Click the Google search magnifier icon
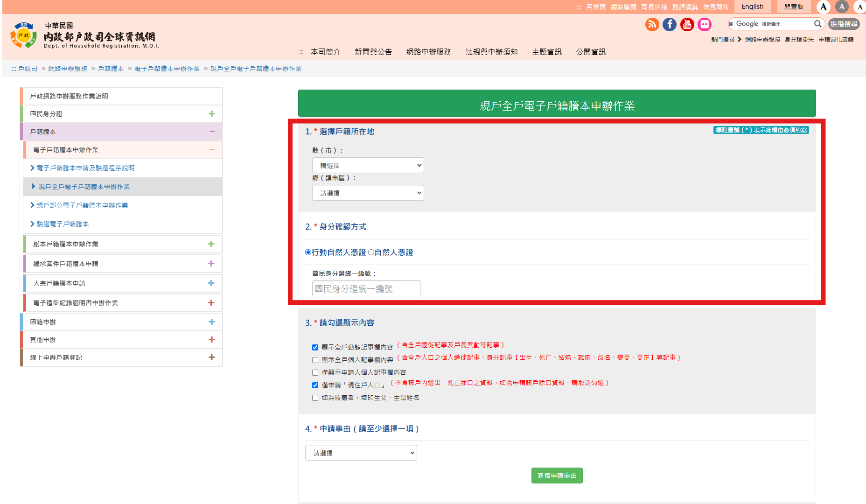The width and height of the screenshot is (866, 504). 817,24
